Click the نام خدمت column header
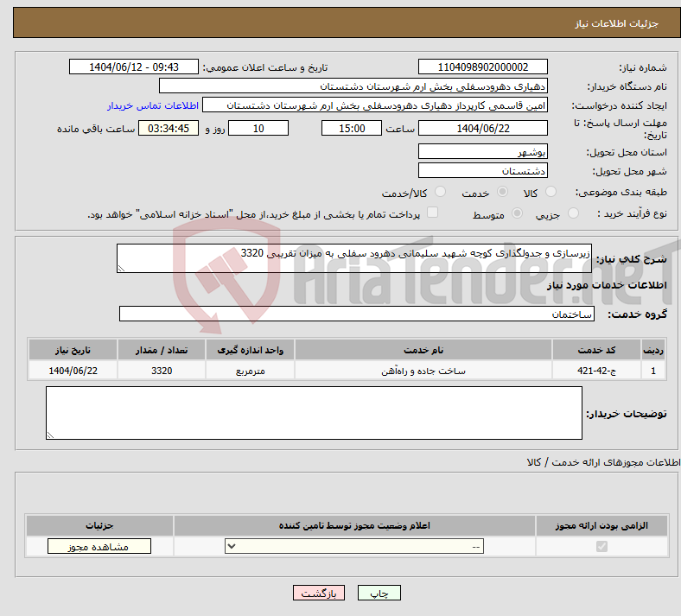This screenshot has width=681, height=616. [x=423, y=350]
